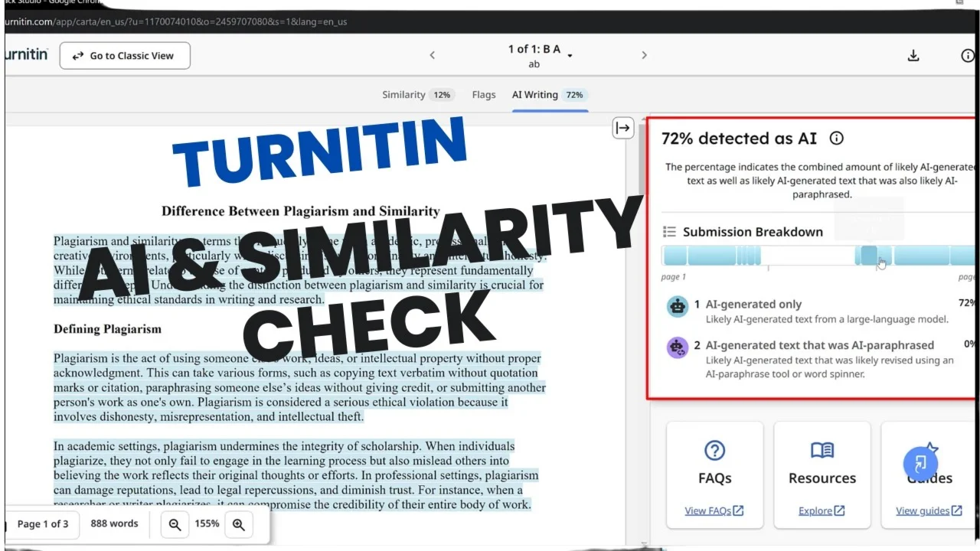Navigate back with the left chevron

(433, 55)
